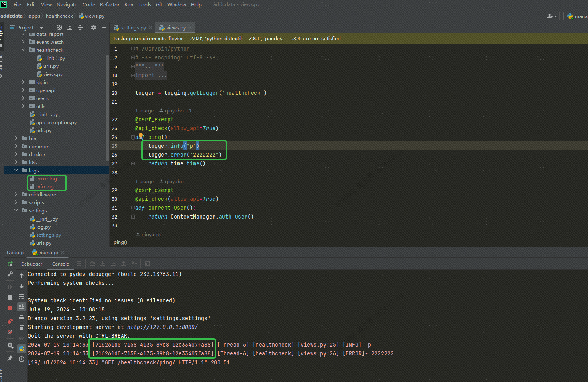Resume the program in debugger
This screenshot has width=588, height=382.
[10, 287]
